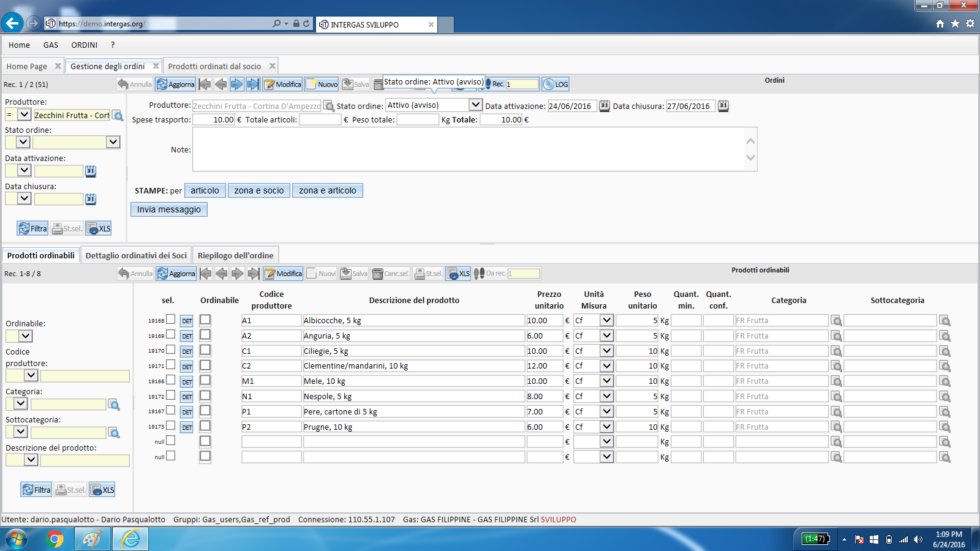This screenshot has width=980, height=551.
Task: Click Modifica in Prodotti ordinabili toolbar
Action: tap(283, 274)
